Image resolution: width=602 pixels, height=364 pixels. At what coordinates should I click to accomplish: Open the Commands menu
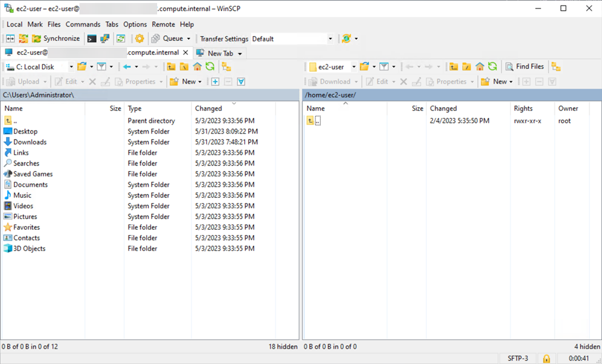(x=83, y=24)
